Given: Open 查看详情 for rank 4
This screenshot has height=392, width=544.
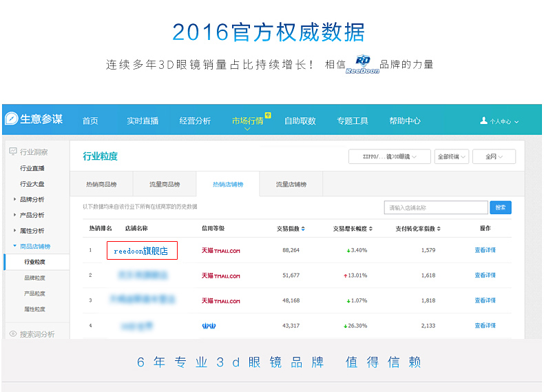Looking at the screenshot, I should click(485, 325).
